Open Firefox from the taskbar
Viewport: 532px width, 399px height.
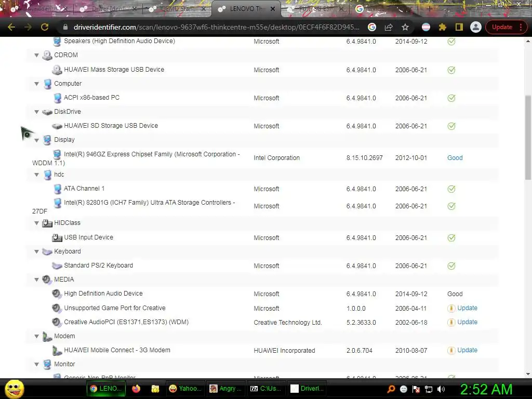tap(136, 389)
